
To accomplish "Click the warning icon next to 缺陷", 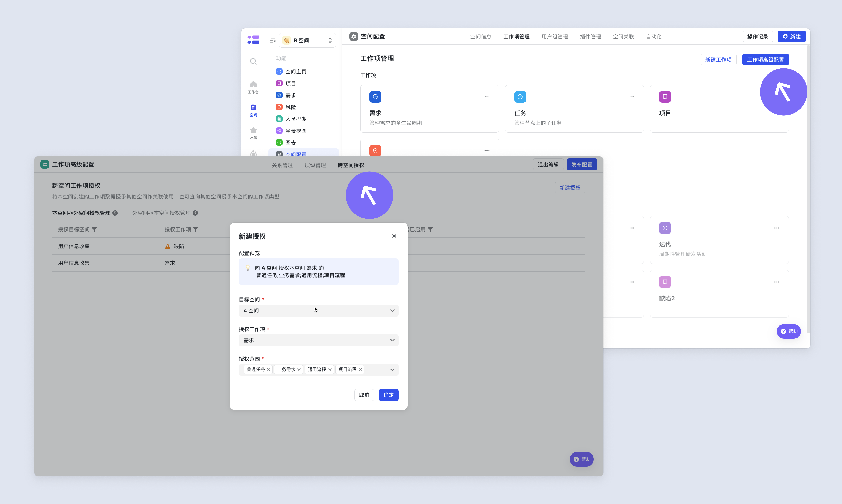I will (x=168, y=246).
